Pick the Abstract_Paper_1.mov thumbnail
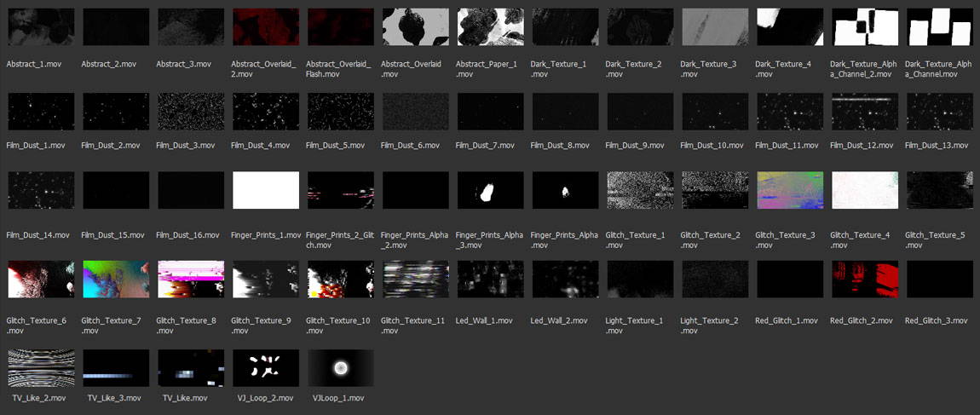980x415 pixels. 491,27
